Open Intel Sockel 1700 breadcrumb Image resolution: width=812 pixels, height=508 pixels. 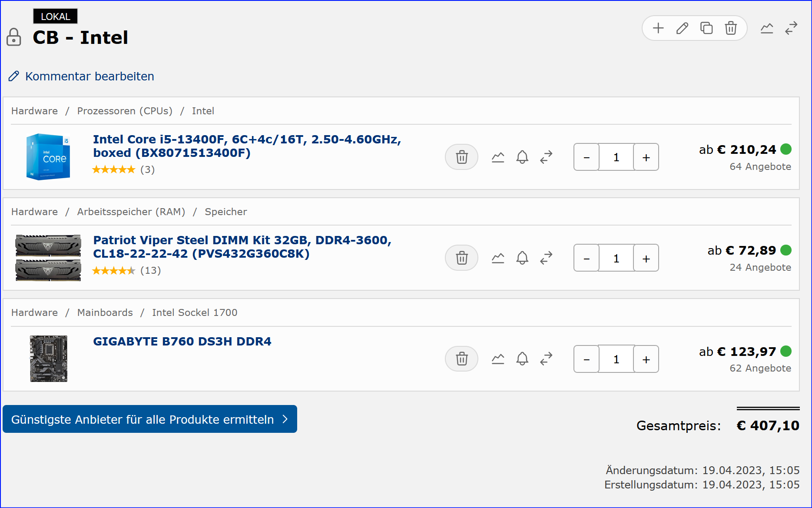click(x=195, y=312)
